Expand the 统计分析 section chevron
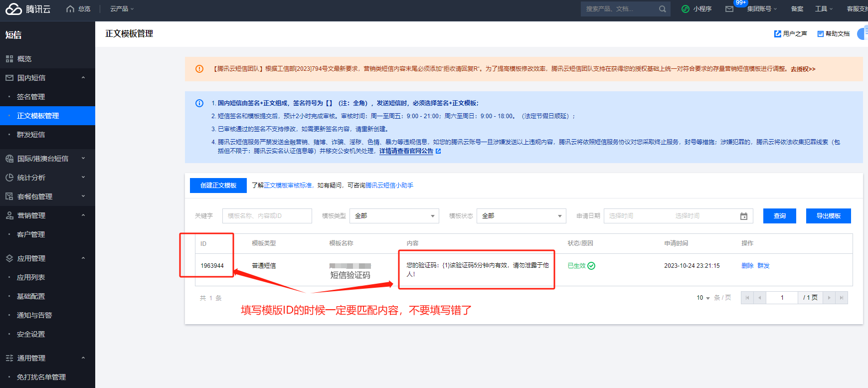The width and height of the screenshot is (868, 388). (83, 178)
